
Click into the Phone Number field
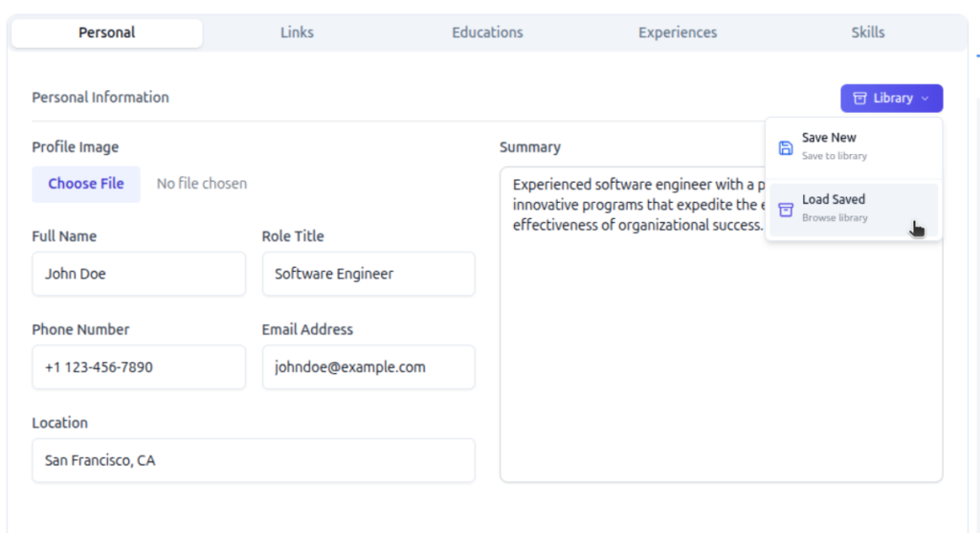pos(139,366)
